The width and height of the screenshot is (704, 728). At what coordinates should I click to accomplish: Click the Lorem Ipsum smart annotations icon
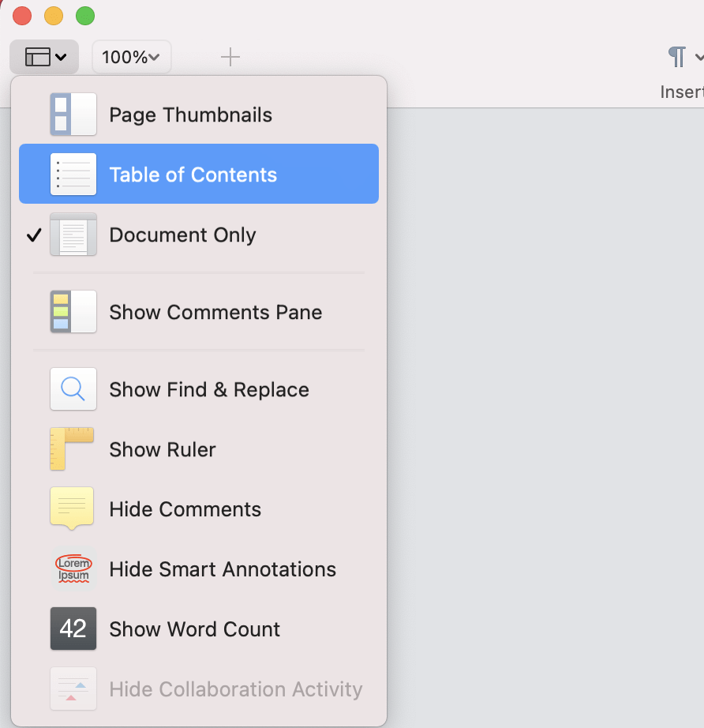[73, 569]
